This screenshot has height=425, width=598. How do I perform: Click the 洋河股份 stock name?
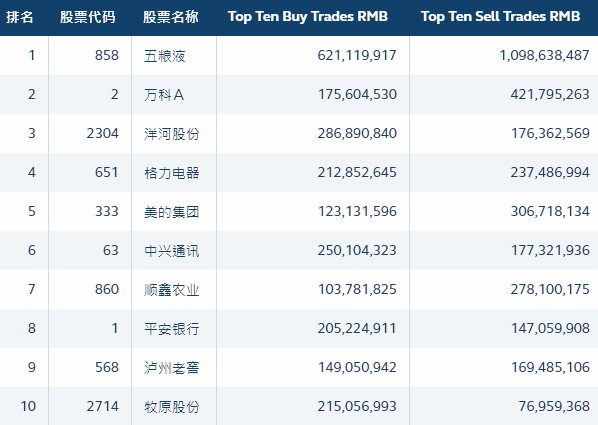tap(172, 134)
